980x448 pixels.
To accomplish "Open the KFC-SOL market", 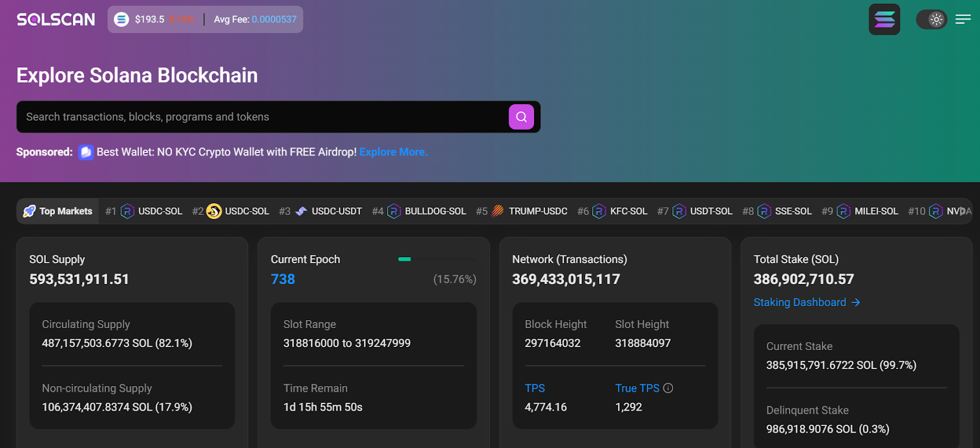I will pyautogui.click(x=629, y=211).
